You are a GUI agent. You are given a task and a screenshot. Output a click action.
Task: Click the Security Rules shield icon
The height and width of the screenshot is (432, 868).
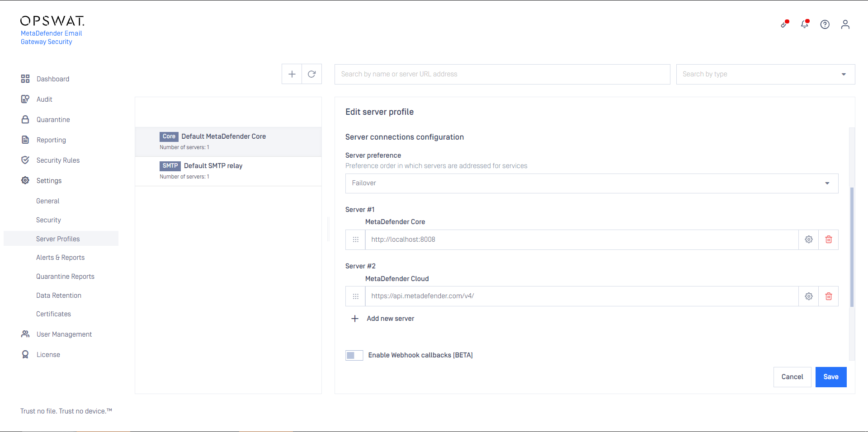[x=25, y=160]
